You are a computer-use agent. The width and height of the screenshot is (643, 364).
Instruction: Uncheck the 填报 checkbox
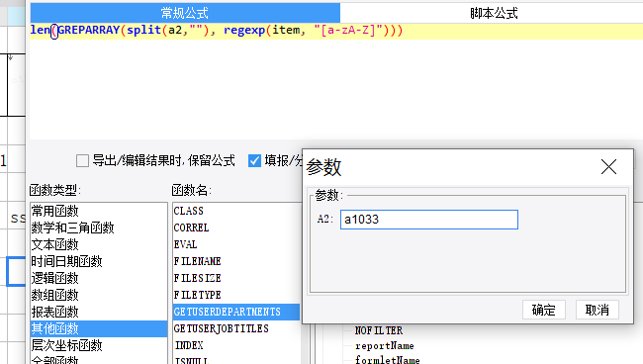click(x=254, y=160)
